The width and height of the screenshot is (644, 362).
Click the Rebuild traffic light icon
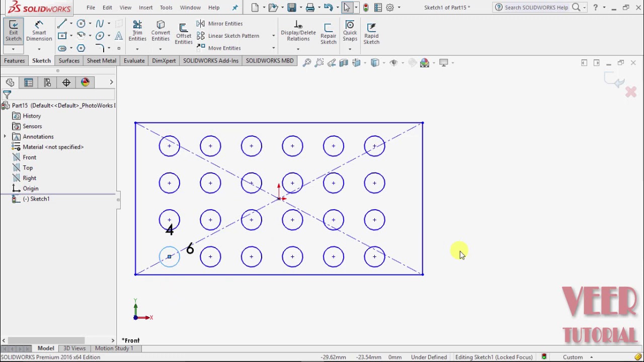[366, 8]
